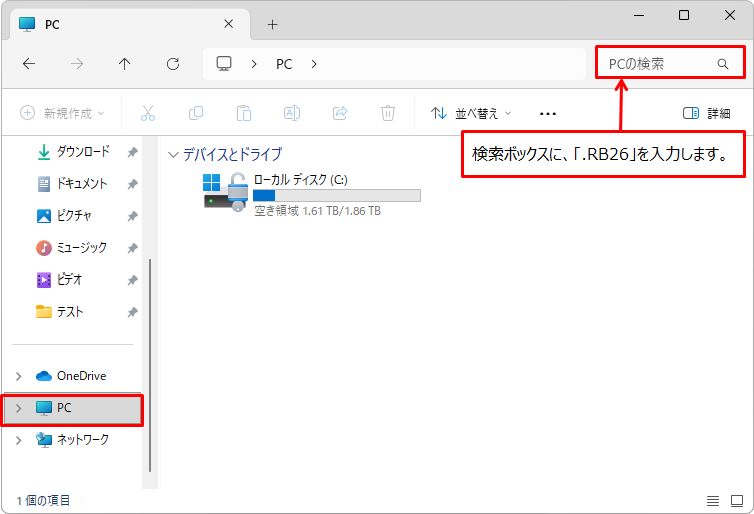Screen dimensions: 754x514
Task: Click the navigation pane scrollbar
Action: (x=150, y=360)
